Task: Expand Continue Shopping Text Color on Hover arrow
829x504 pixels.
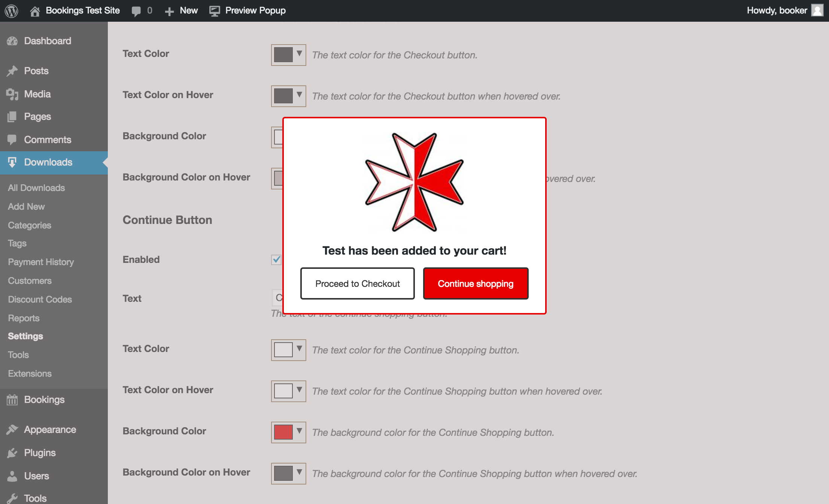Action: 299,390
